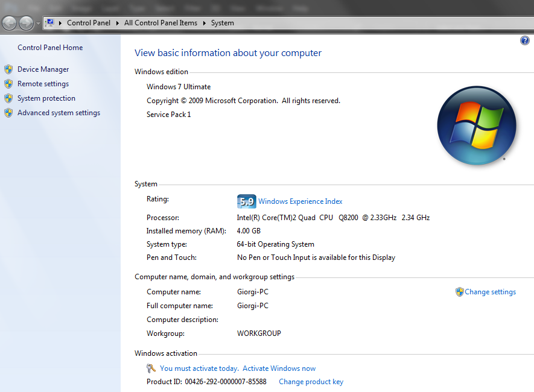Click the WORKGROUP value
This screenshot has height=392, width=534.
(x=259, y=334)
